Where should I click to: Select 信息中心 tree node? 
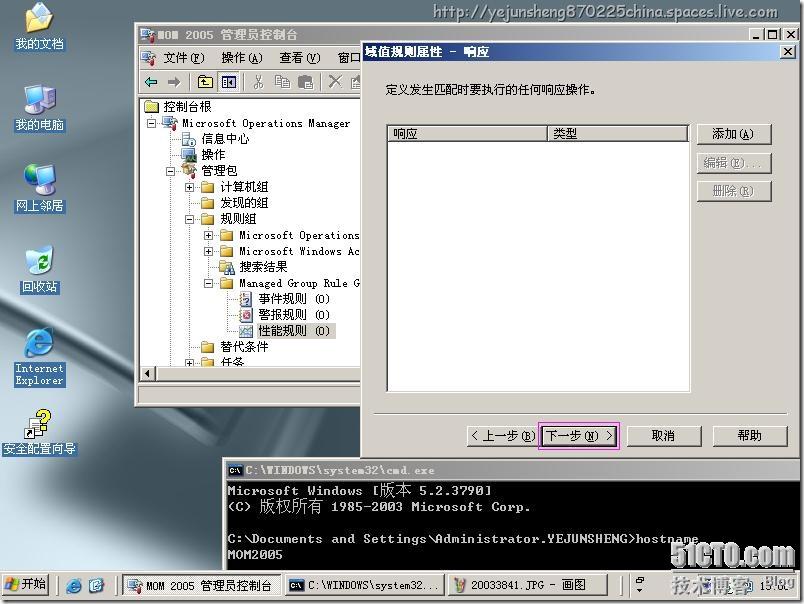coord(225,139)
